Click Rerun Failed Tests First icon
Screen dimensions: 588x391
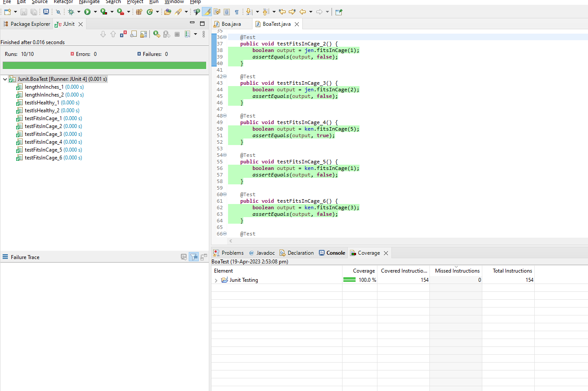coord(166,34)
